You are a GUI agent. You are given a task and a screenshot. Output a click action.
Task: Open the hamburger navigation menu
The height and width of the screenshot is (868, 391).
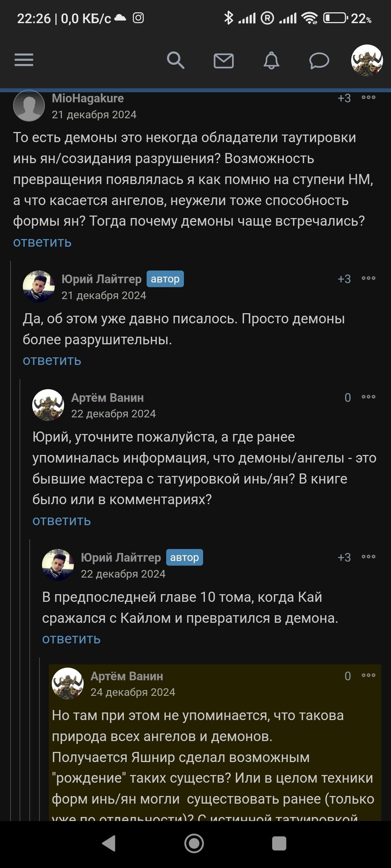pyautogui.click(x=24, y=60)
